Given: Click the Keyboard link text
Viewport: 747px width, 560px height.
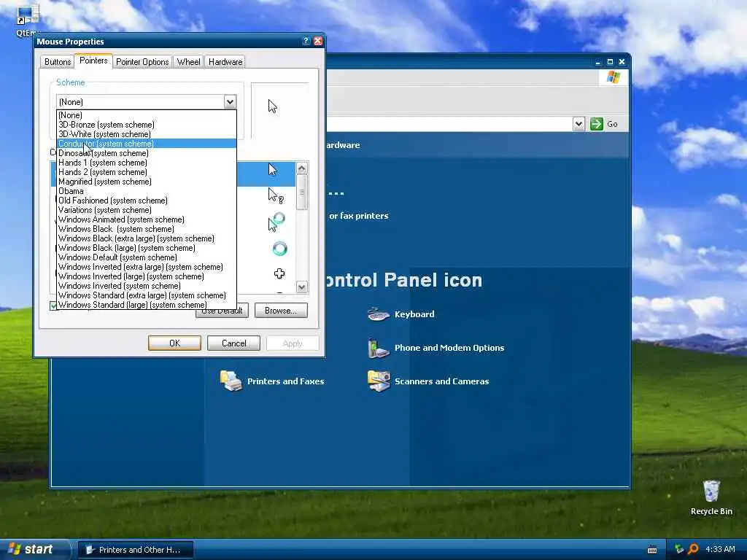Looking at the screenshot, I should pos(414,314).
